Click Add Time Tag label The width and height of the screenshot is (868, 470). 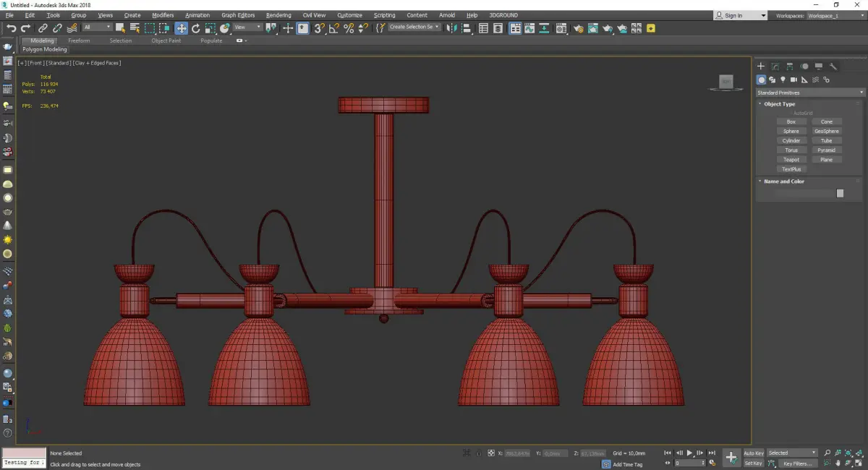(627, 464)
